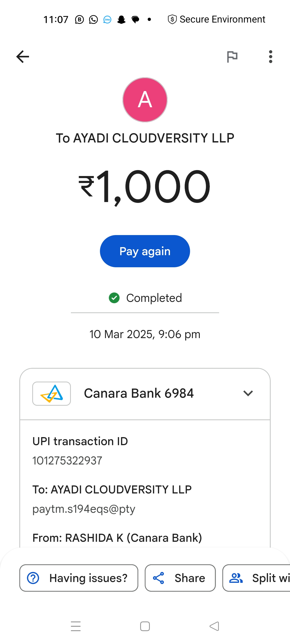Expand the Canara Bank 6984 chevron

pyautogui.click(x=248, y=393)
